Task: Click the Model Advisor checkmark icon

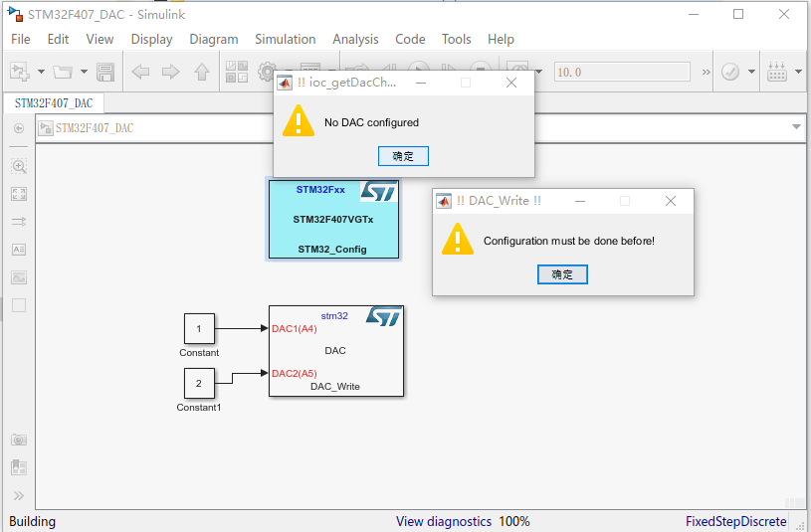Action: click(x=730, y=72)
